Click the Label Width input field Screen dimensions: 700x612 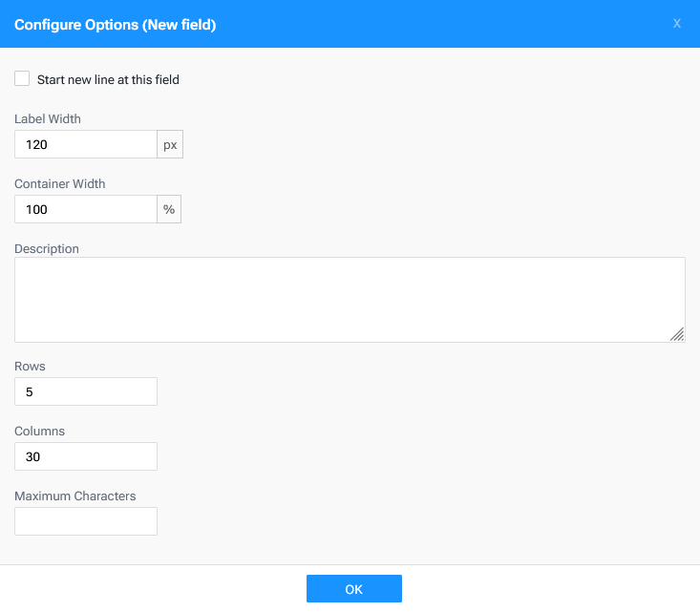86,144
